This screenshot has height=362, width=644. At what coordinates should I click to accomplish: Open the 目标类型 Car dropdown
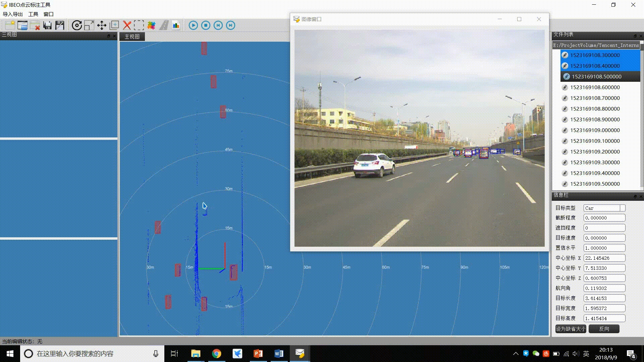click(623, 208)
